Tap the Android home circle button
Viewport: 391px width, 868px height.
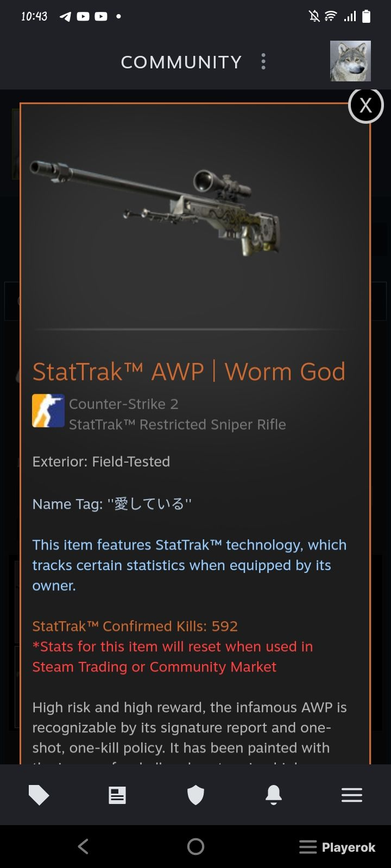(195, 847)
